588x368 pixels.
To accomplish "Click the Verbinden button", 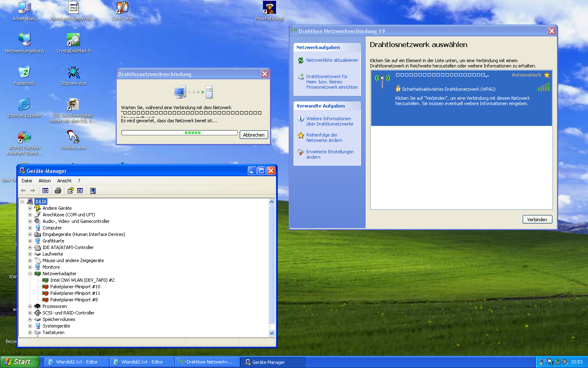I will pyautogui.click(x=537, y=220).
